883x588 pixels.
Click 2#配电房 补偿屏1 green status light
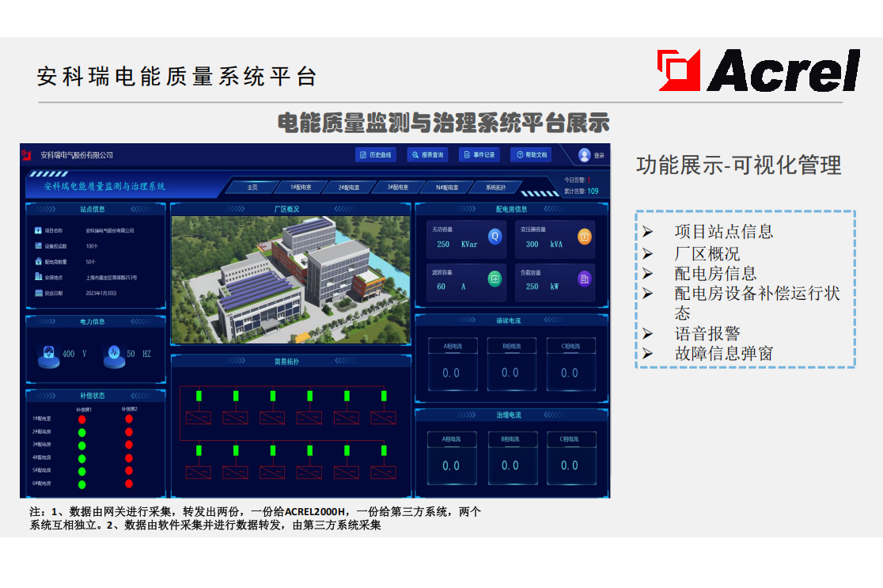tap(82, 433)
